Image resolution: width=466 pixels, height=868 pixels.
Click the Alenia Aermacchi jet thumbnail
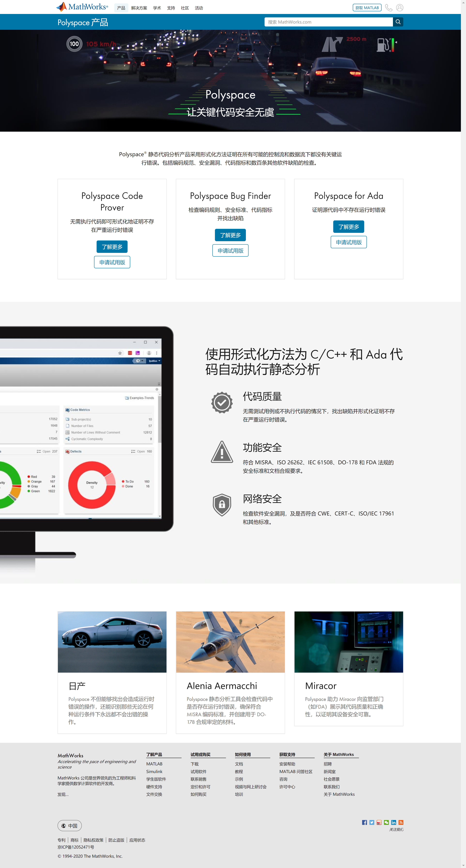230,642
